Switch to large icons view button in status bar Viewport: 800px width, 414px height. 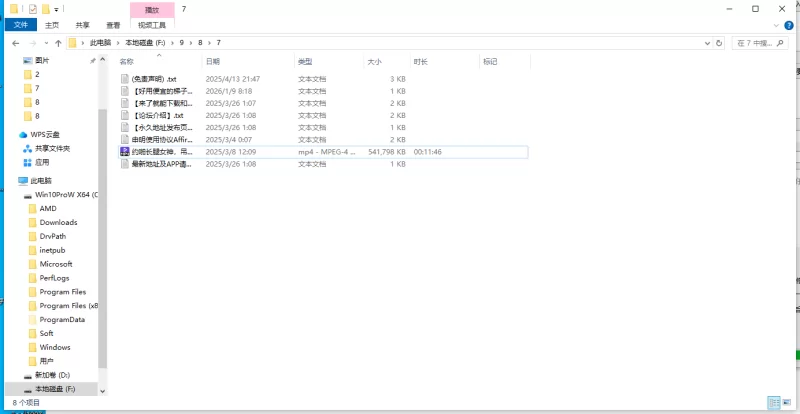coord(786,402)
